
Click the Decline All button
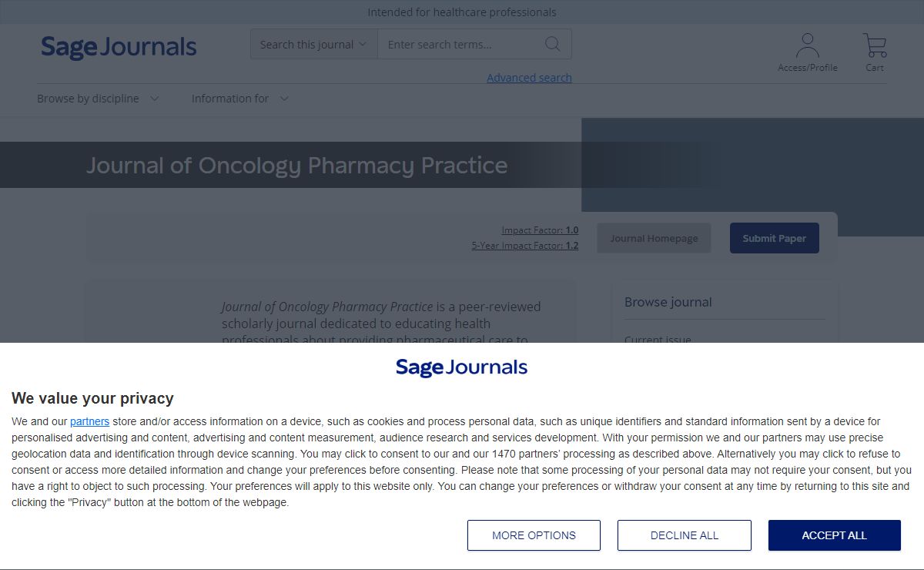pyautogui.click(x=684, y=535)
